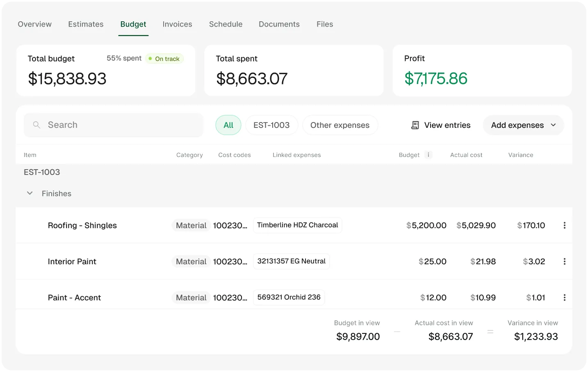Screen dimensions: 588x372
Task: Click the On track status badge
Action: pyautogui.click(x=164, y=59)
